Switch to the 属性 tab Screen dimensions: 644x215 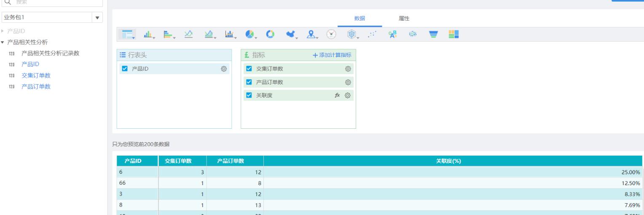click(404, 18)
